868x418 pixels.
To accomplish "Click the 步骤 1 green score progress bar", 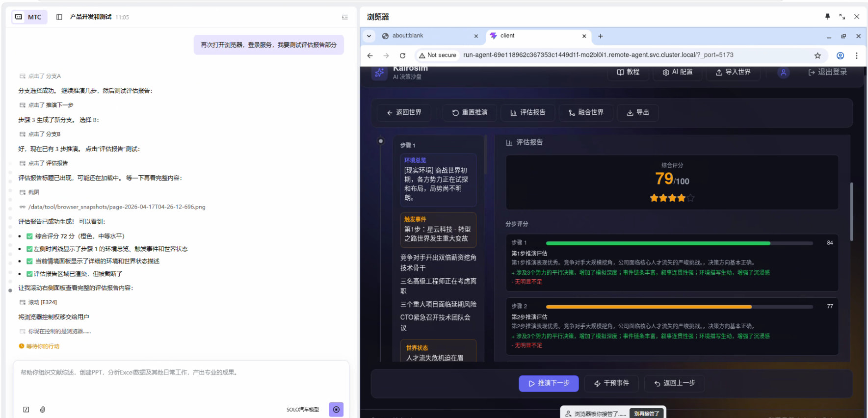I will (658, 243).
